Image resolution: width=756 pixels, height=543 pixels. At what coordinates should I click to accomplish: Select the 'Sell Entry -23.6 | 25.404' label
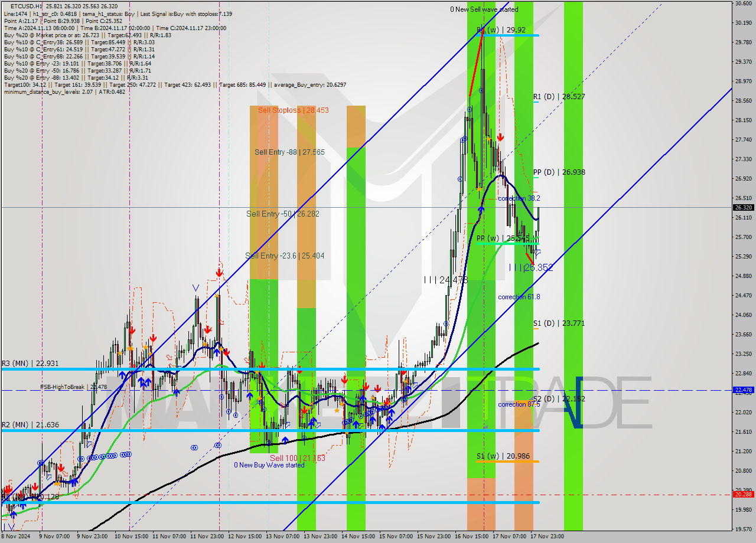[x=285, y=256]
